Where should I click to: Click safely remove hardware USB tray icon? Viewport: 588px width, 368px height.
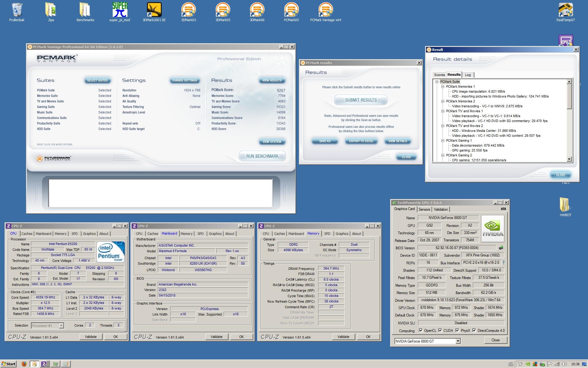(542, 364)
